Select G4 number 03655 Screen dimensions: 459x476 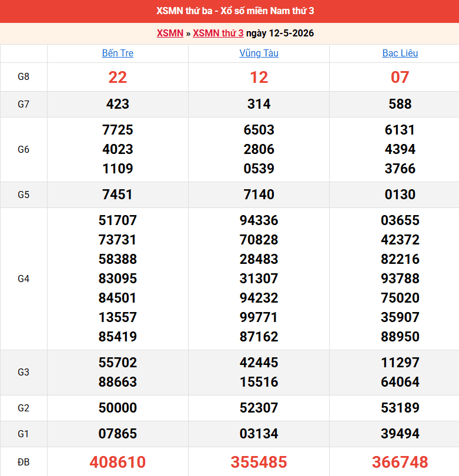tap(400, 220)
